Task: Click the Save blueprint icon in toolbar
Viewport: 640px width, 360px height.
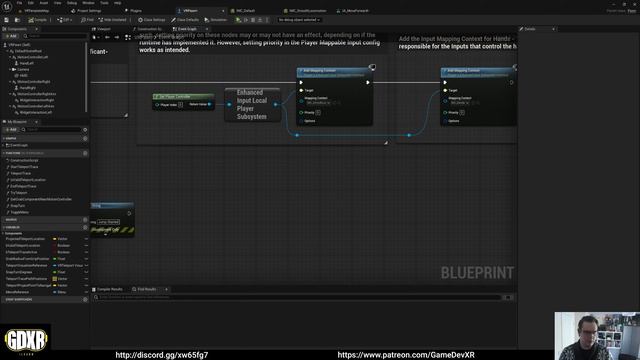Action: 6,20
